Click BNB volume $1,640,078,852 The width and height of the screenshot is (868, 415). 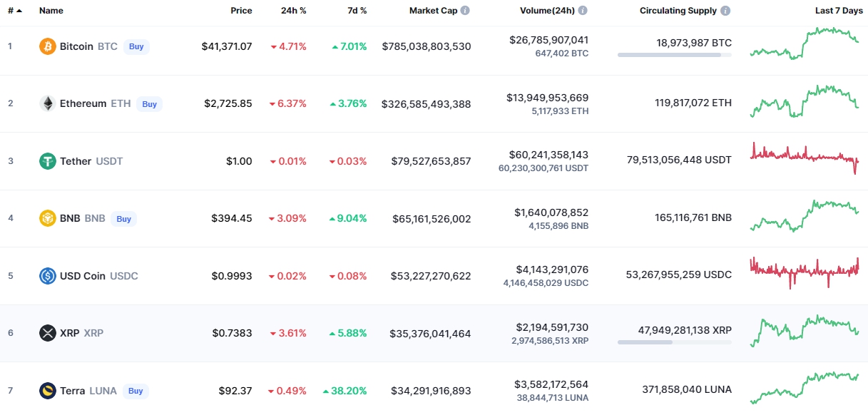coord(551,212)
